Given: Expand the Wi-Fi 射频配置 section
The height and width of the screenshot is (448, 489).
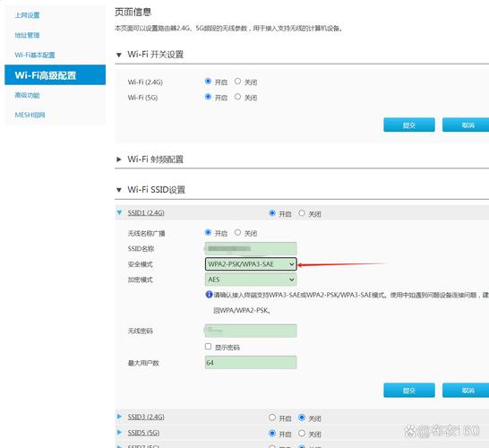Looking at the screenshot, I should [118, 159].
